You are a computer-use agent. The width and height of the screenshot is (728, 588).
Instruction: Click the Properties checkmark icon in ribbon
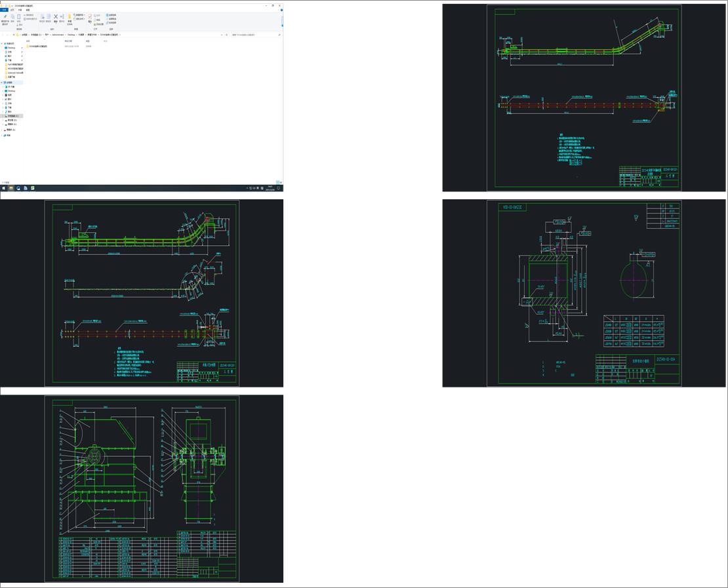click(x=90, y=18)
